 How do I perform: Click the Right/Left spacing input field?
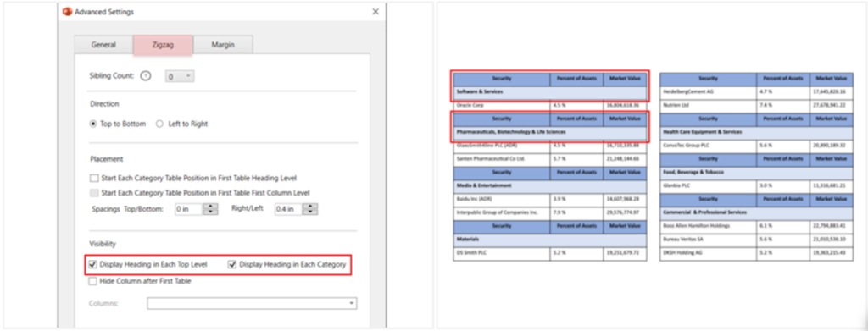click(289, 209)
